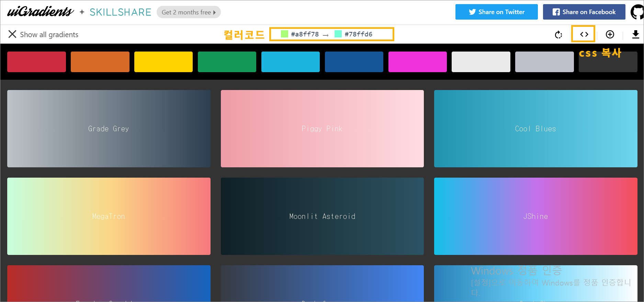Open the Get CSS code icon
This screenshot has height=302, width=644.
pos(584,34)
